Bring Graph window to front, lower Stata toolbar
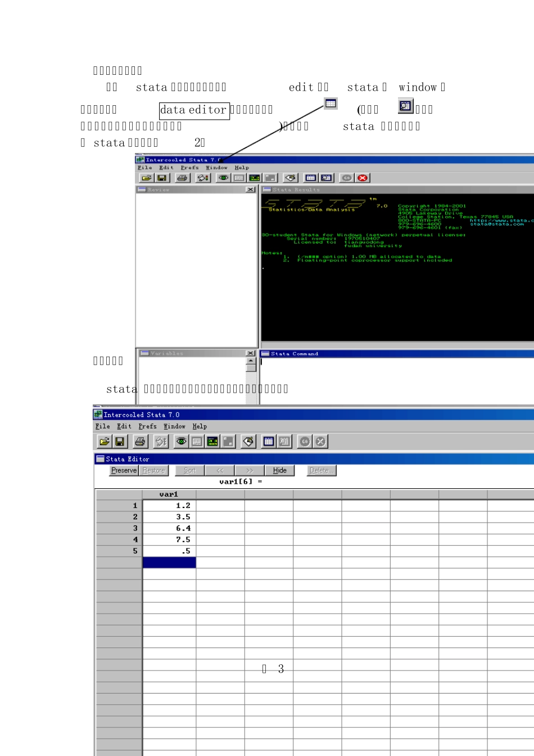The height and width of the screenshot is (756, 534). 212,442
